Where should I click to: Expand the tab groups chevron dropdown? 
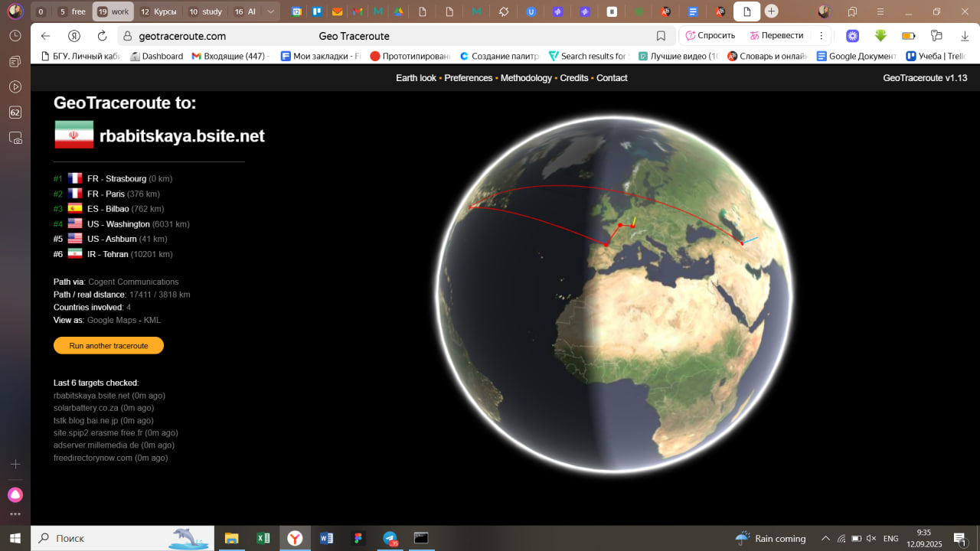(270, 11)
